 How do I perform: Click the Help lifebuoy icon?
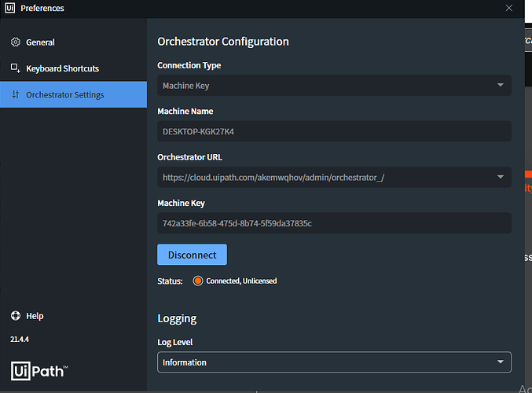[x=15, y=316]
